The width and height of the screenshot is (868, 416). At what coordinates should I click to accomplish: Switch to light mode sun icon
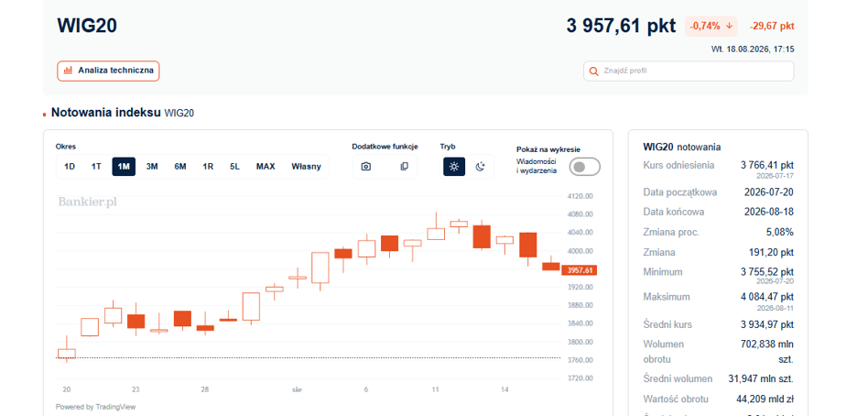click(454, 166)
